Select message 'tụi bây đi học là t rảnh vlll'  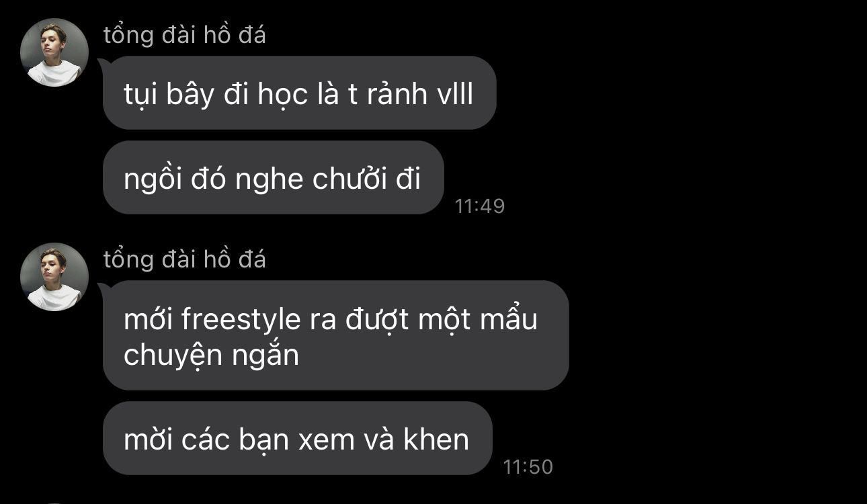pyautogui.click(x=299, y=93)
